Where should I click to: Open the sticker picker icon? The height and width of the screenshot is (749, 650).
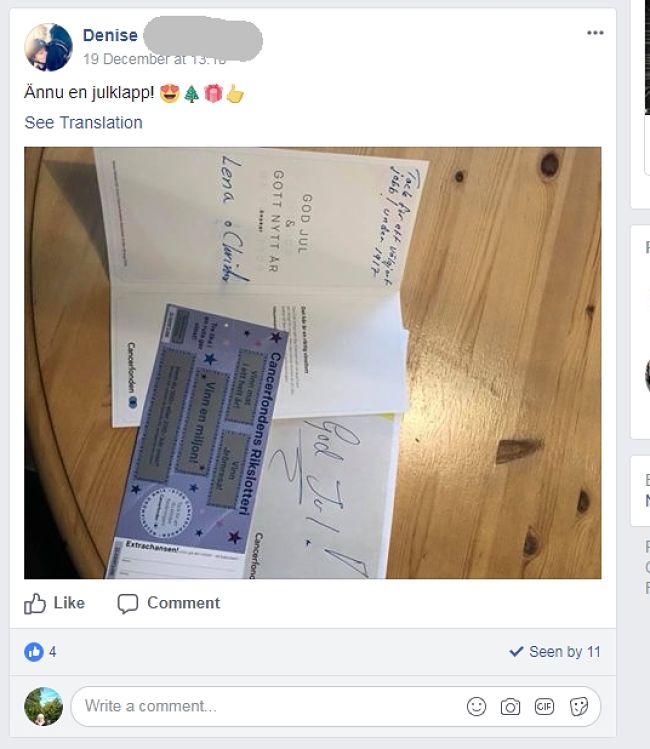[x=578, y=706]
